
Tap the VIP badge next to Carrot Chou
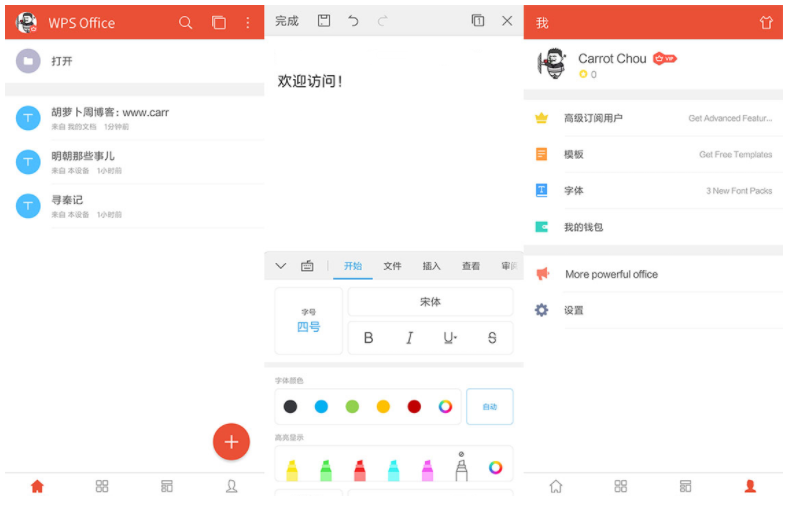click(665, 59)
